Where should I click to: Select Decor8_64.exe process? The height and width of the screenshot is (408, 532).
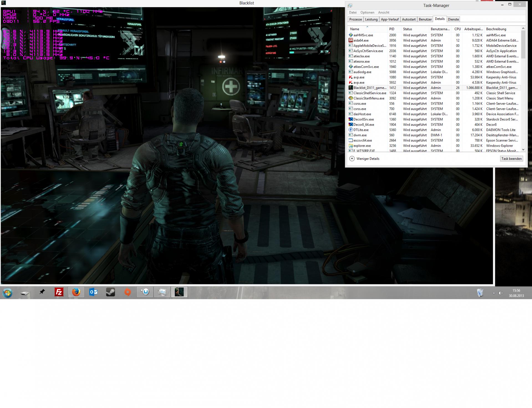(434, 125)
